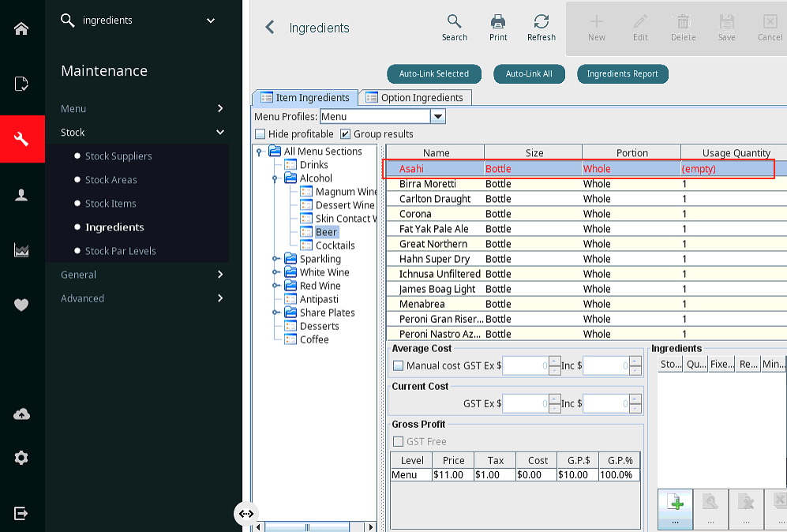The image size is (787, 532).
Task: Click the cloud upload sidebar icon
Action: coord(21,414)
